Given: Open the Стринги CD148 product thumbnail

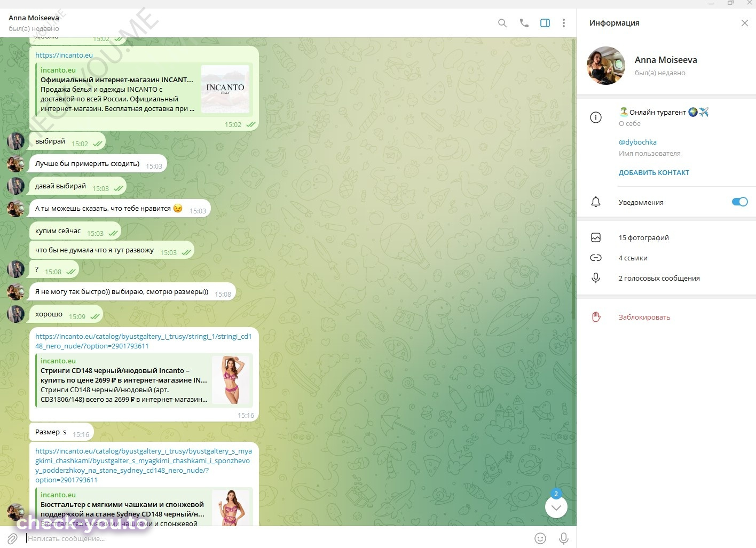Looking at the screenshot, I should coord(231,380).
